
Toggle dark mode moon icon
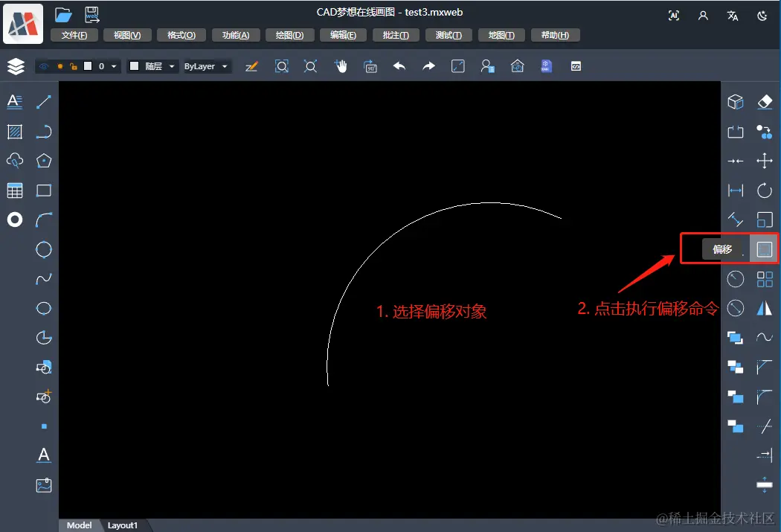(x=762, y=16)
